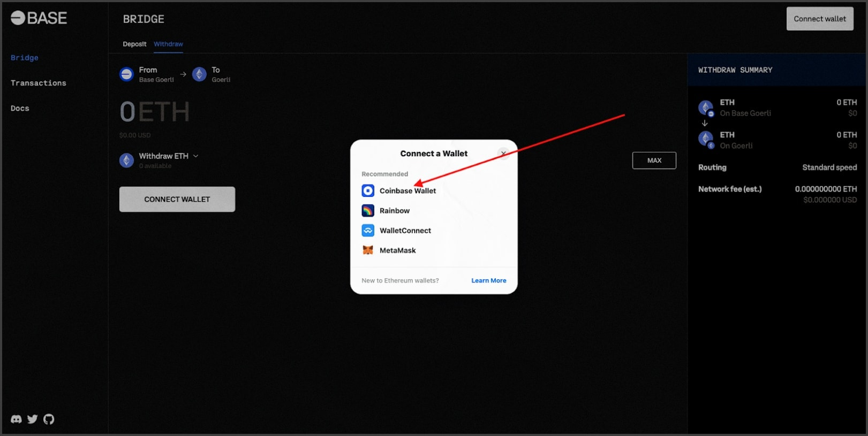This screenshot has height=436, width=868.
Task: Click the 0 available balance text
Action: [155, 166]
